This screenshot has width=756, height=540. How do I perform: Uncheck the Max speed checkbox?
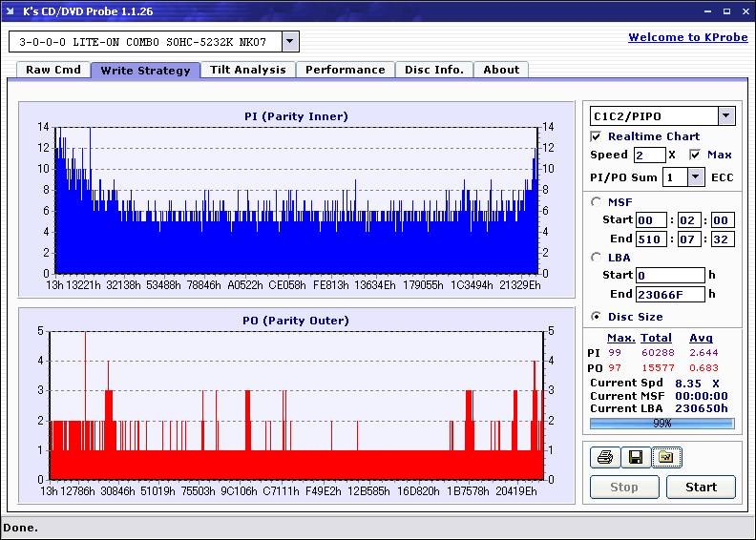696,155
